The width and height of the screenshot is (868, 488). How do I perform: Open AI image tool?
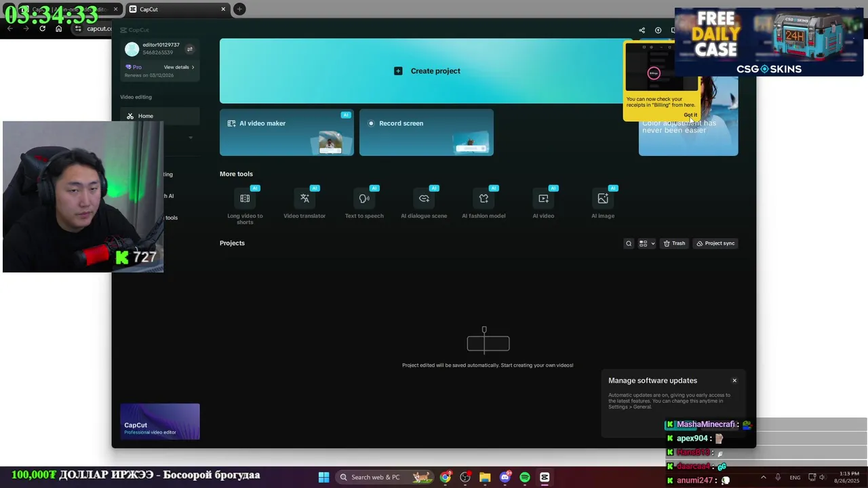tap(603, 203)
